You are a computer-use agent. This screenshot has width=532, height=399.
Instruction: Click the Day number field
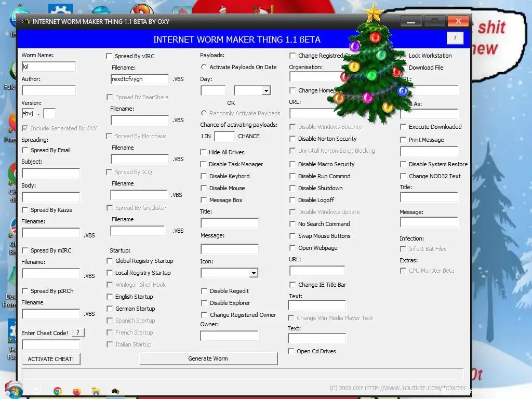[213, 90]
